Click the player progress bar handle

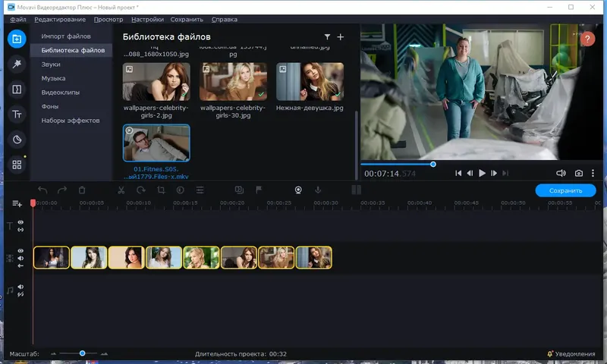(433, 164)
